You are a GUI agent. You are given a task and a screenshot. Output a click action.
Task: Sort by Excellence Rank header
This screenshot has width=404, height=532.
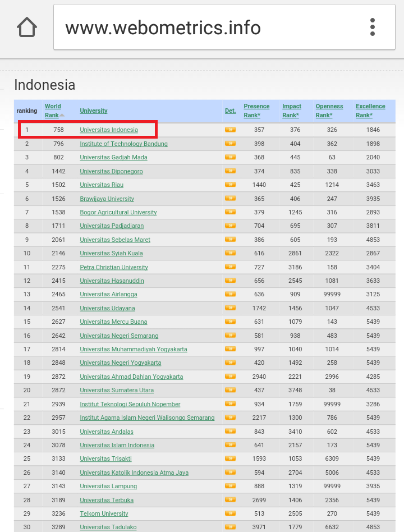(370, 111)
